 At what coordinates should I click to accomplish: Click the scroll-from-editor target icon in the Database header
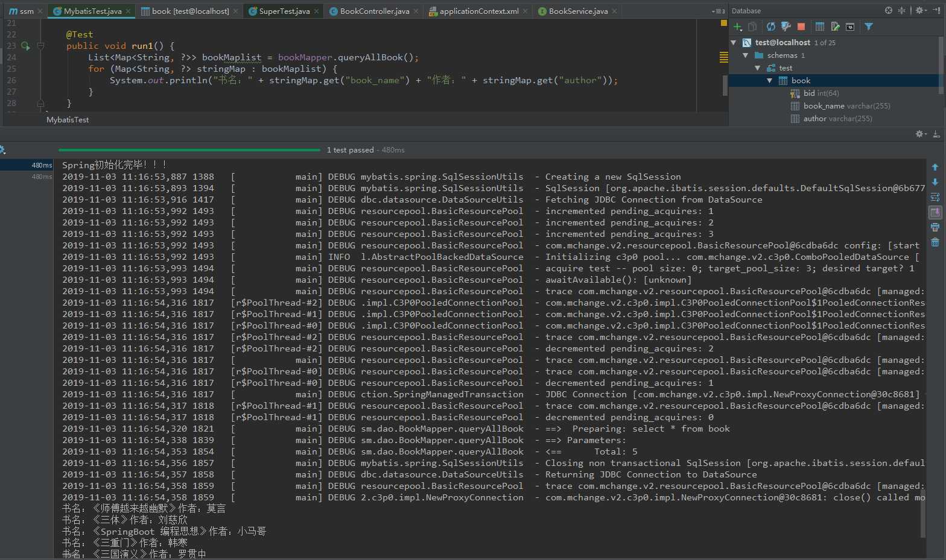pyautogui.click(x=889, y=10)
